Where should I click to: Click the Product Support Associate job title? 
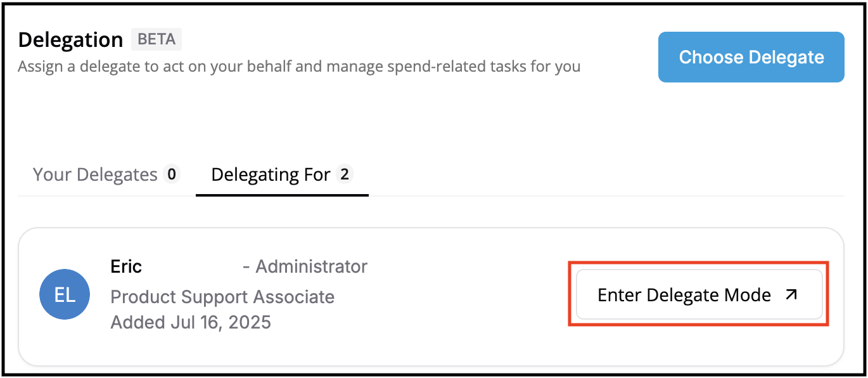[222, 296]
